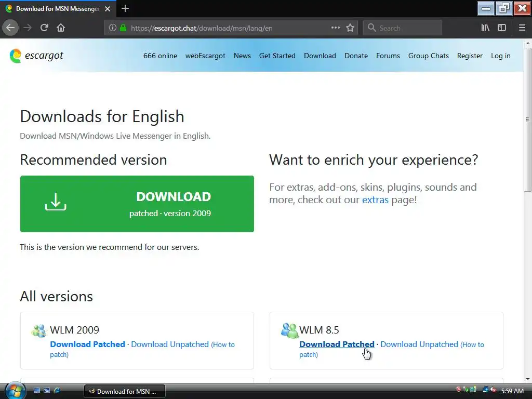Click the All versions heading
The height and width of the screenshot is (399, 532).
[x=56, y=296]
